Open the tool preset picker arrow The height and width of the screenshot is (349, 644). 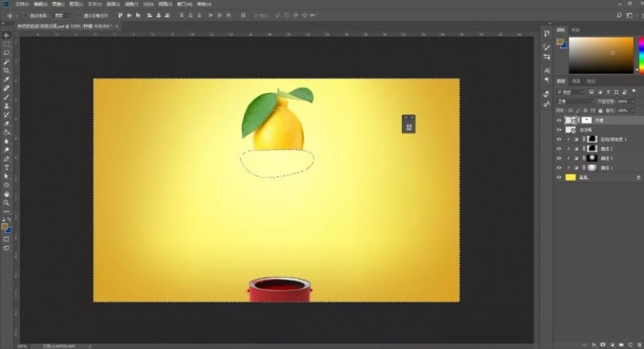(16, 16)
